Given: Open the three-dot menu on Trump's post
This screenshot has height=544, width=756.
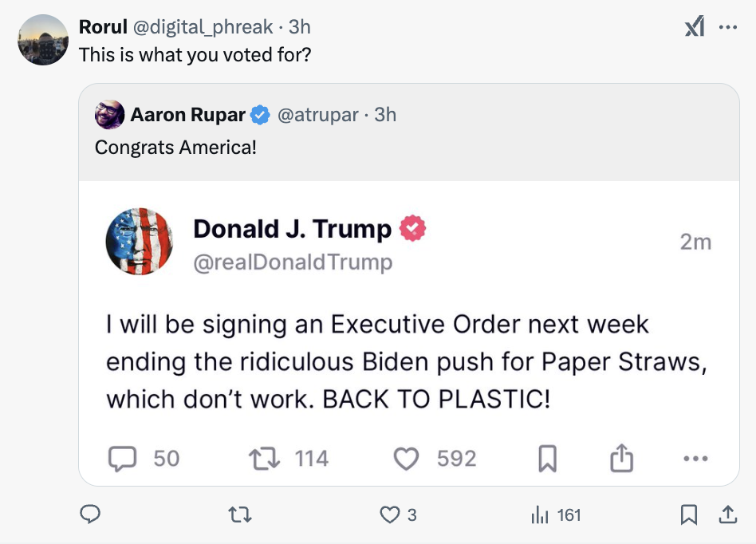Looking at the screenshot, I should pyautogui.click(x=695, y=458).
